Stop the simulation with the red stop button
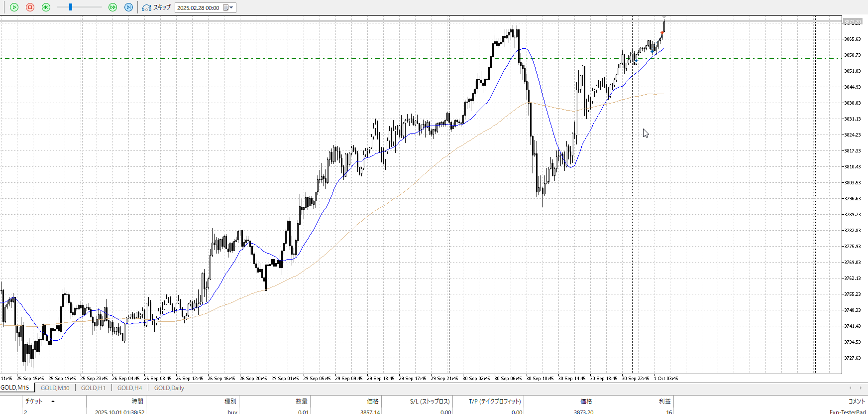The height and width of the screenshot is (414, 868). 30,7
